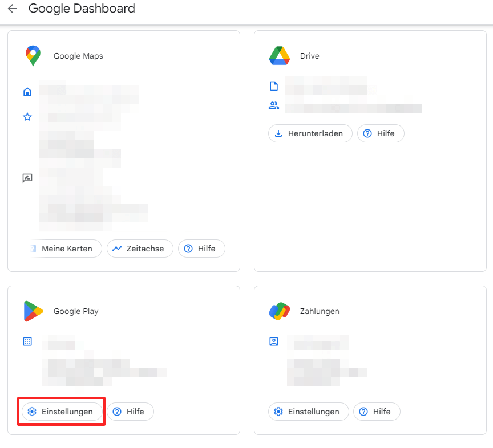Click the contact profile icon in Zahlungen card
Screen dimensions: 493x448
coord(274,341)
